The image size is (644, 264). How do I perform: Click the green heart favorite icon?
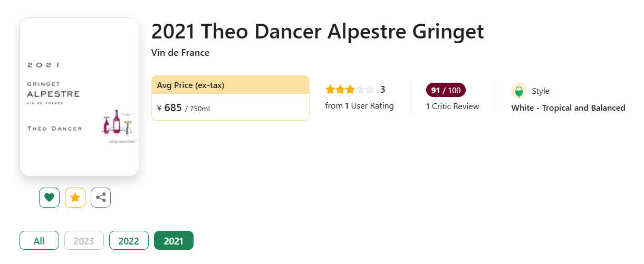point(49,198)
